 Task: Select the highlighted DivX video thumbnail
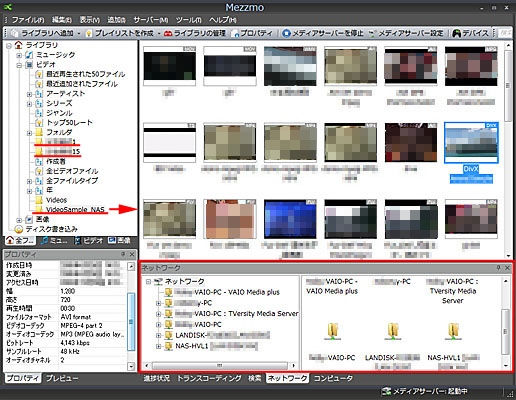pos(471,143)
